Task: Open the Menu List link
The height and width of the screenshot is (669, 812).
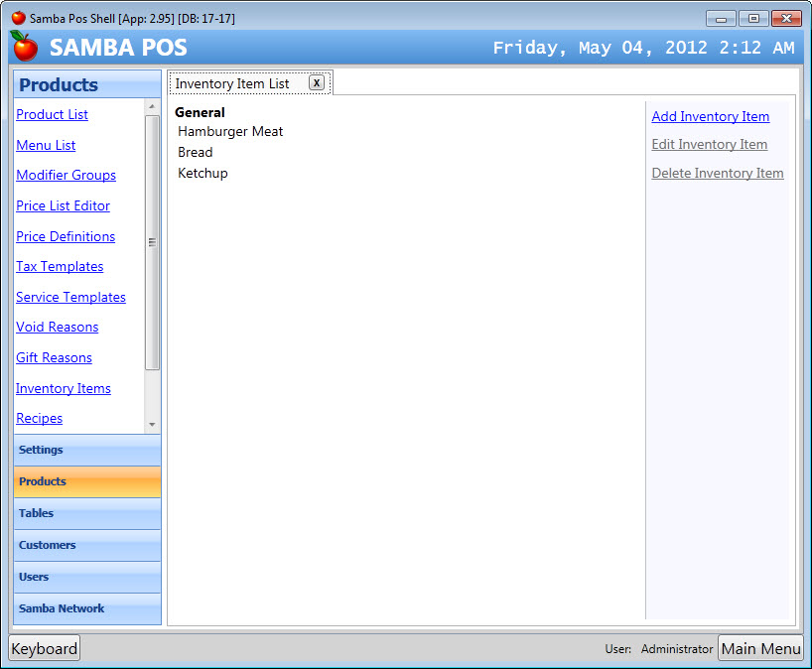Action: click(x=46, y=145)
